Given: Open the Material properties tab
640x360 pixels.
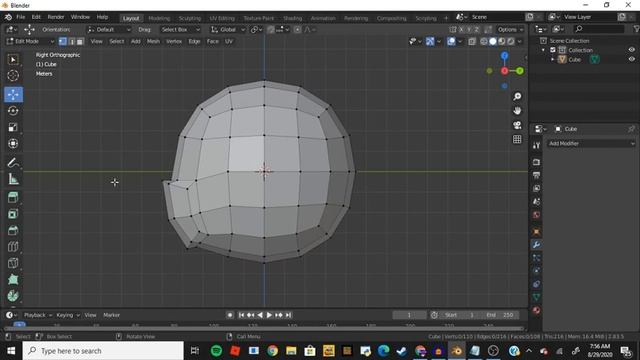Looking at the screenshot, I should pos(536,310).
